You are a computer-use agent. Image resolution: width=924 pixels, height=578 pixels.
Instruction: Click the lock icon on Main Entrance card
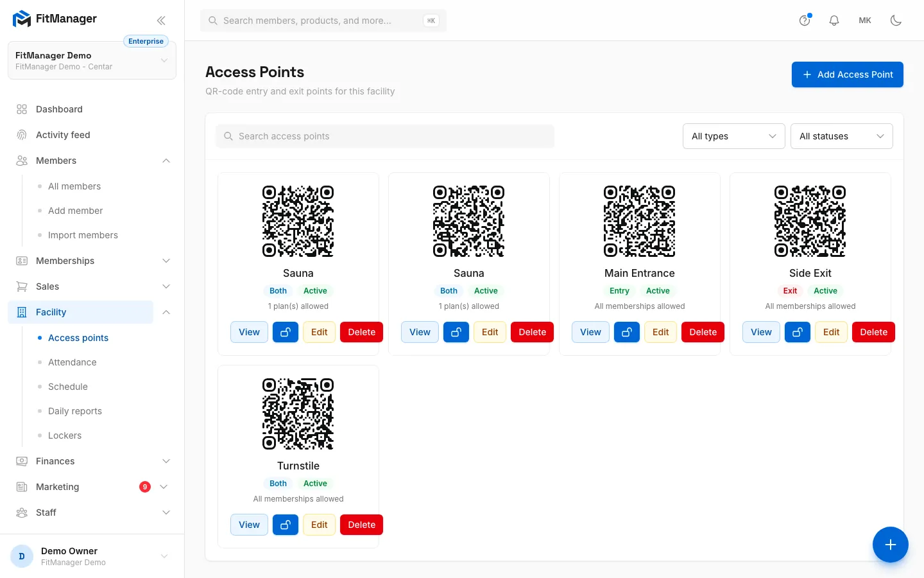[627, 332]
